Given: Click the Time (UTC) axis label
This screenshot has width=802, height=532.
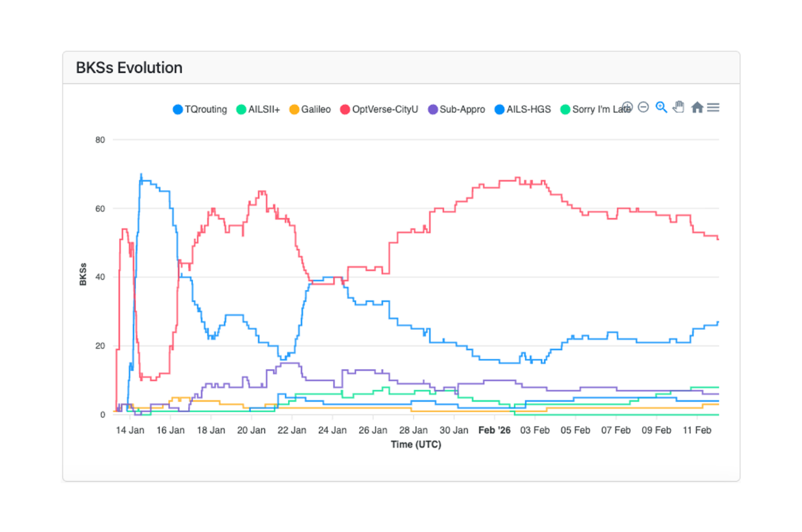Looking at the screenshot, I should pyautogui.click(x=416, y=444).
